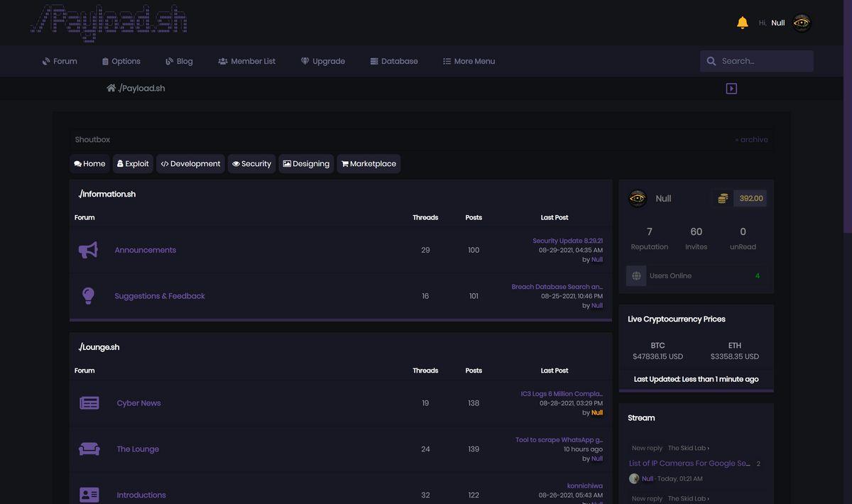Open the Shoutbox archive link
852x504 pixels.
[x=751, y=140]
